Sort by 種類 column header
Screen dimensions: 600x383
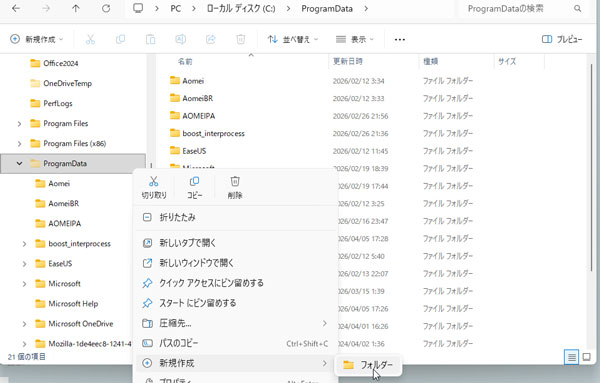pos(430,61)
